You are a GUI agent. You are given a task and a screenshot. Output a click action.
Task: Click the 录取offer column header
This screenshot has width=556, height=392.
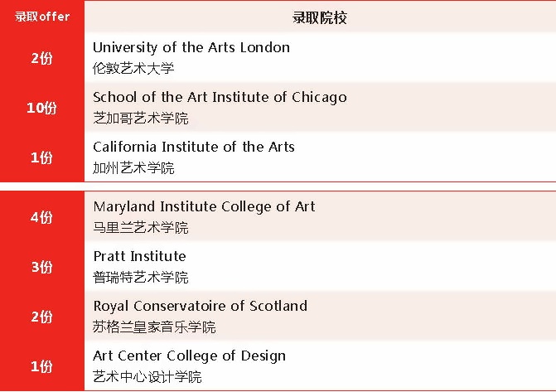pyautogui.click(x=41, y=17)
